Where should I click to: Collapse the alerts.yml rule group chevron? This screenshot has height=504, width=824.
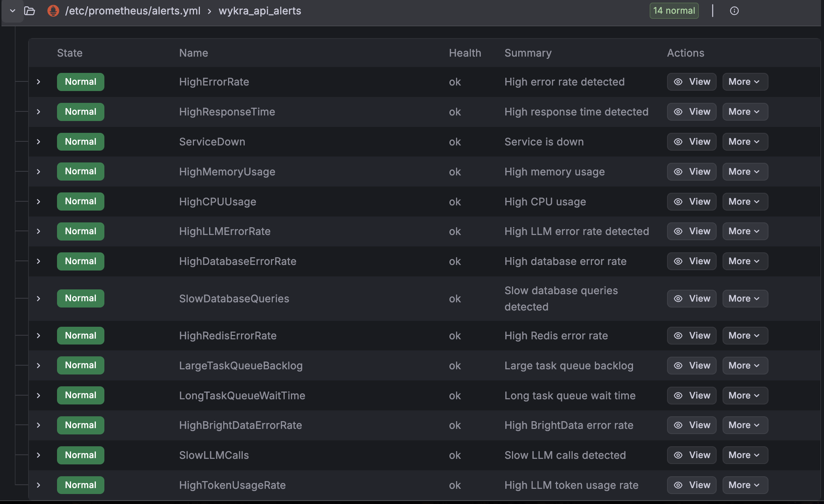[13, 11]
